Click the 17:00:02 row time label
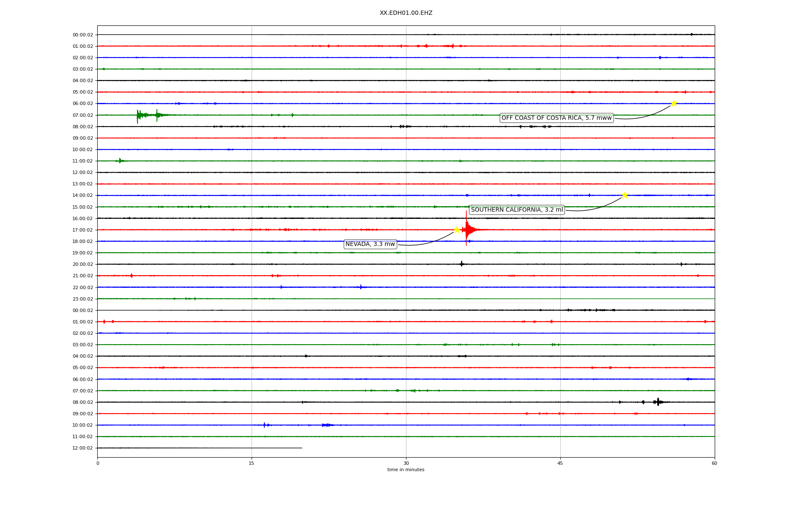812x508 pixels. [83, 230]
